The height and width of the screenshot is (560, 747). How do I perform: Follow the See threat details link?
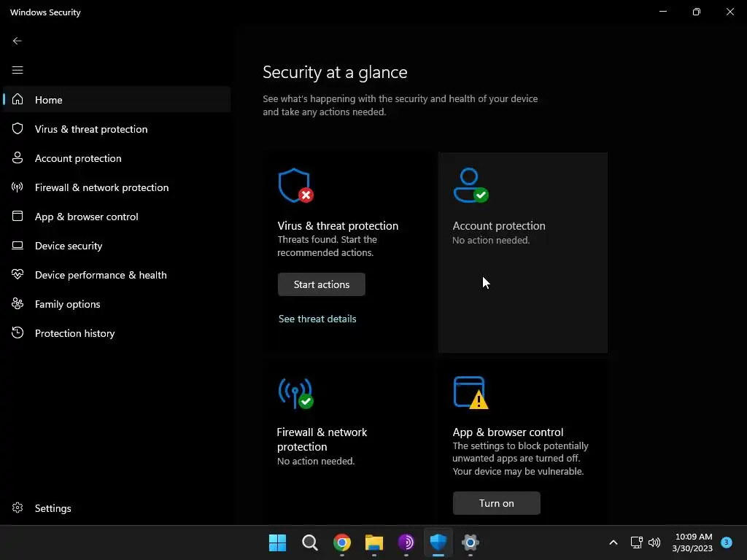click(x=317, y=319)
